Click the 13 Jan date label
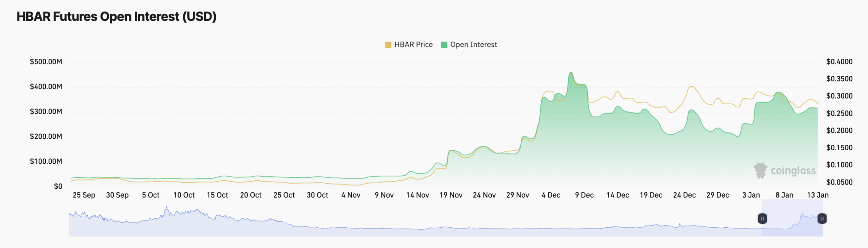 tap(818, 195)
